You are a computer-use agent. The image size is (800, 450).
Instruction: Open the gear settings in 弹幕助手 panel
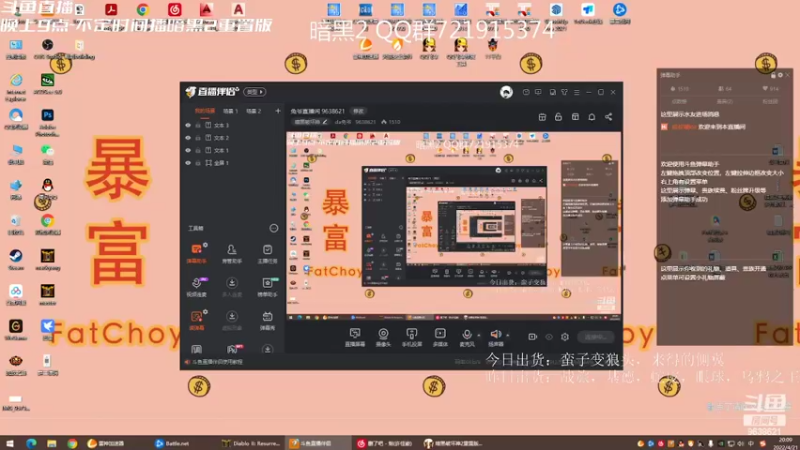point(780,75)
